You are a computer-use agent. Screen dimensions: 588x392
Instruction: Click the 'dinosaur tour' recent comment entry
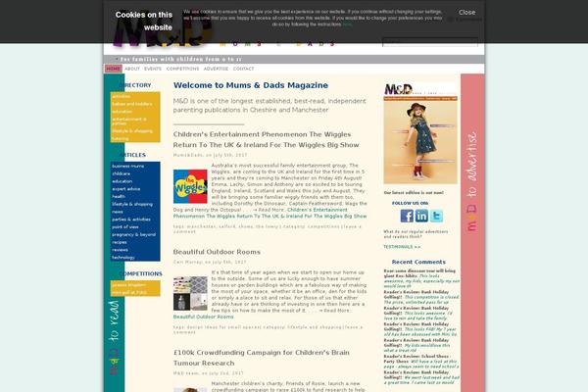420,278
